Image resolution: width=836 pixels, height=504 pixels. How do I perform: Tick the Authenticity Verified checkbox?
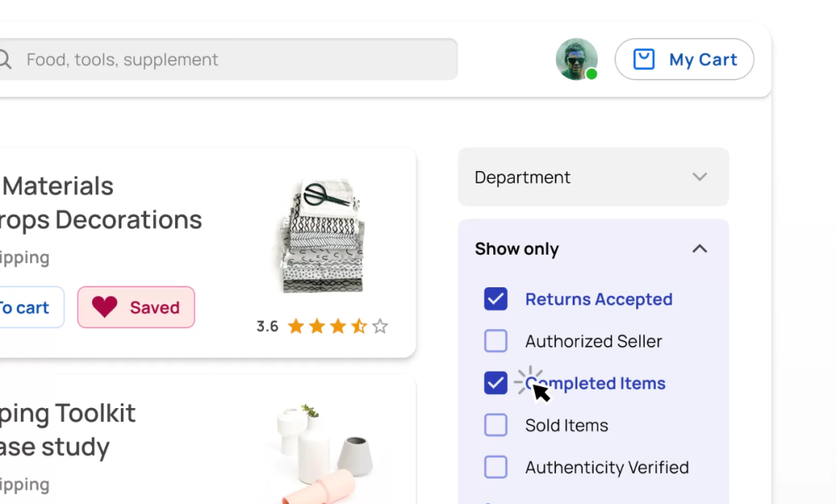[495, 468]
